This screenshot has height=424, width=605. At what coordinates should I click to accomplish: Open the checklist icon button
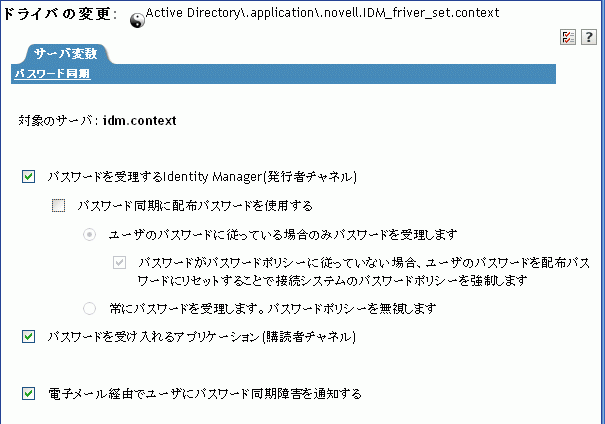click(x=569, y=36)
